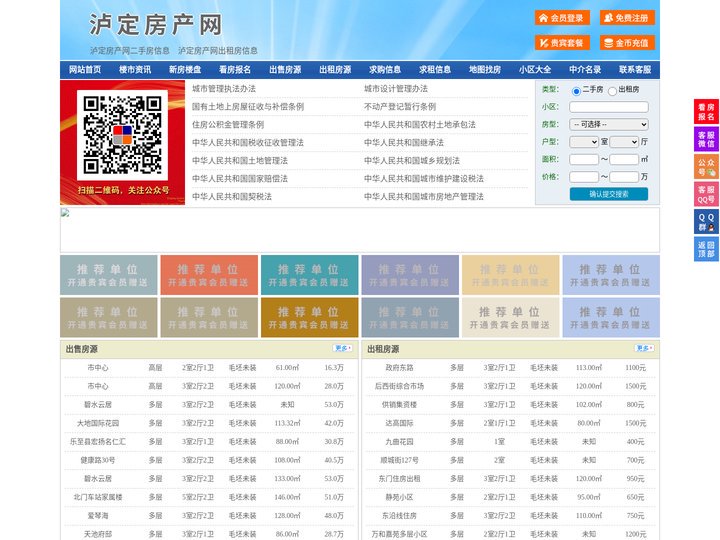Select the 出租房 radio button
Viewport: 720px width, 540px height.
click(612, 91)
